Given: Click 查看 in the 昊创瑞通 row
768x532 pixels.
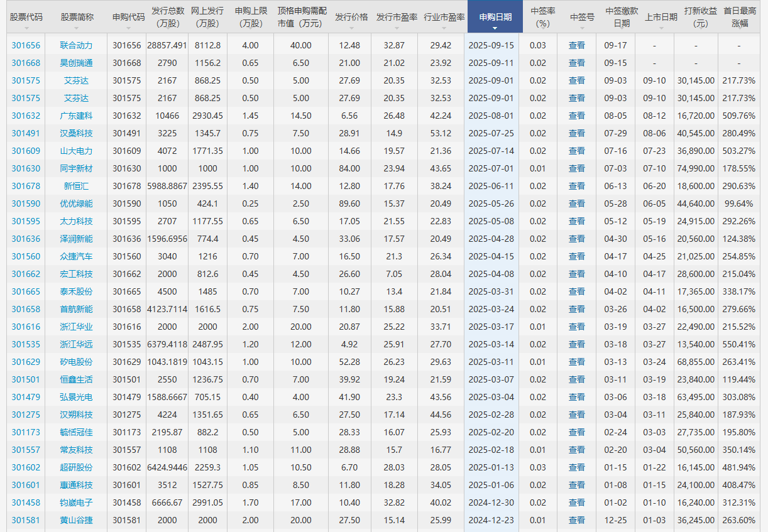Looking at the screenshot, I should pyautogui.click(x=577, y=63).
